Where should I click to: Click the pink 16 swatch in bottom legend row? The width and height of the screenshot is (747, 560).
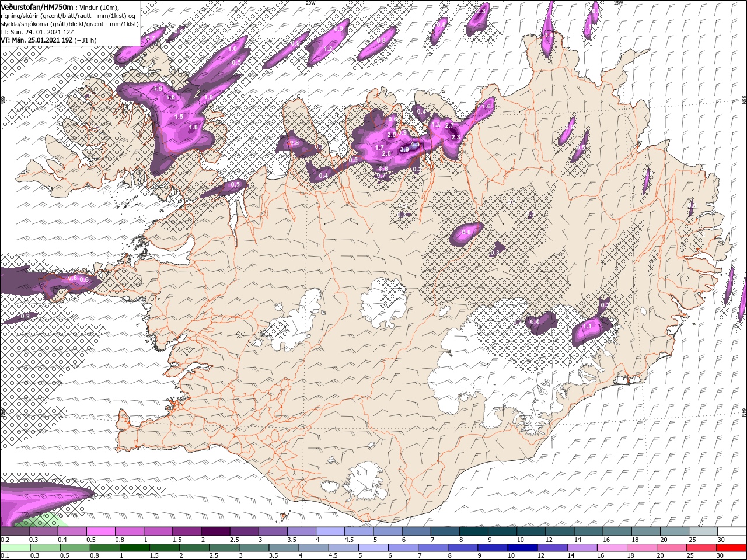pyautogui.click(x=611, y=548)
